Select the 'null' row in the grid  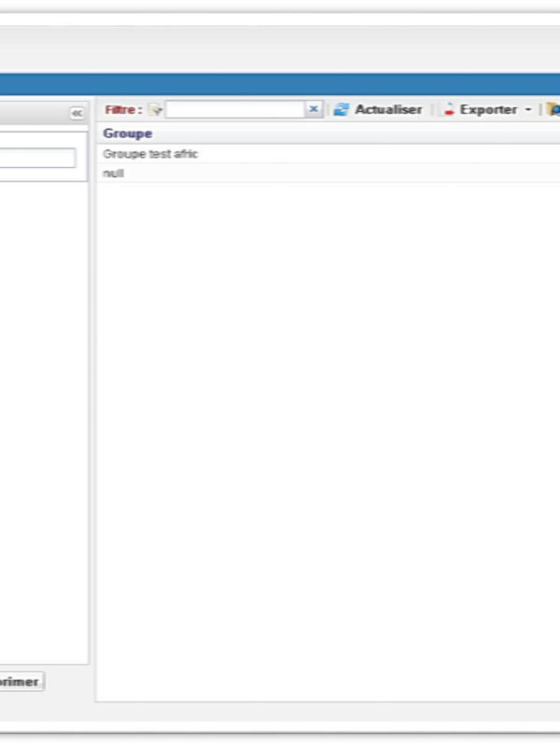tap(113, 174)
